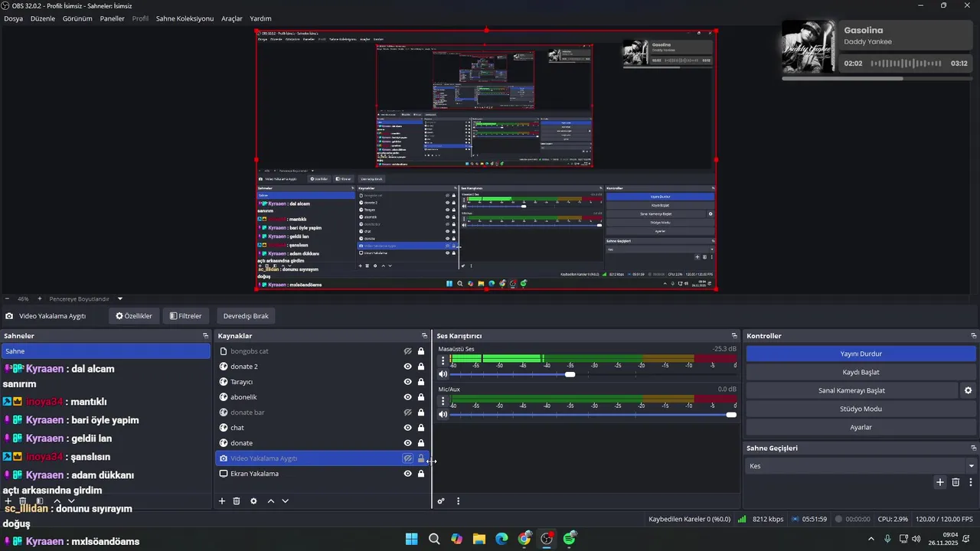Open Mic/Aux three-dot options menu
The height and width of the screenshot is (551, 980).
[x=443, y=399]
